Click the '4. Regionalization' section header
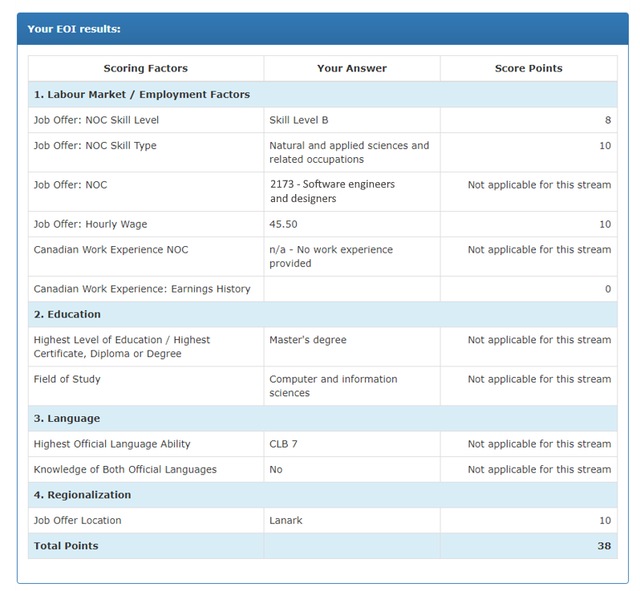 322,495
